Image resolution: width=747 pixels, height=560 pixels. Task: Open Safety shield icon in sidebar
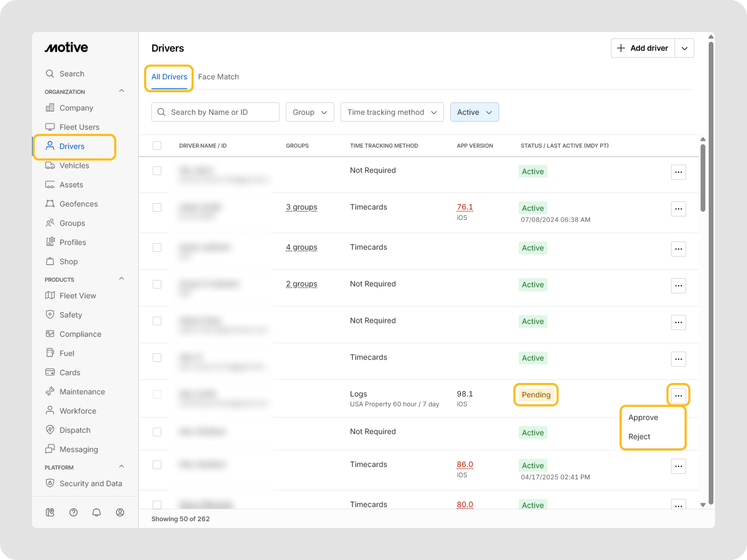click(50, 315)
